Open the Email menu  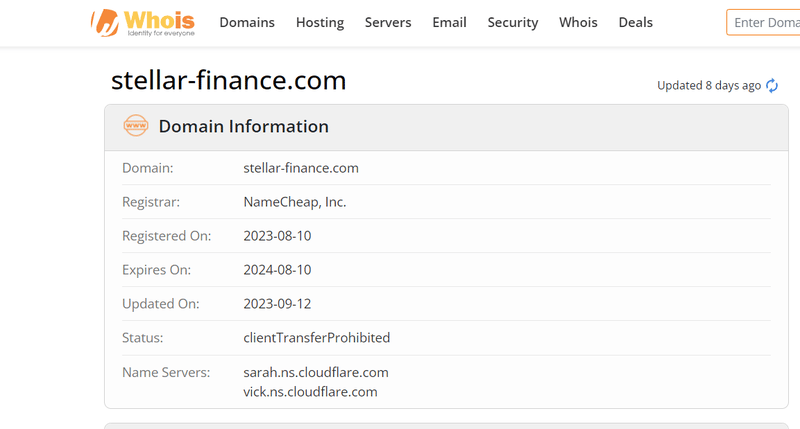pyautogui.click(x=449, y=22)
